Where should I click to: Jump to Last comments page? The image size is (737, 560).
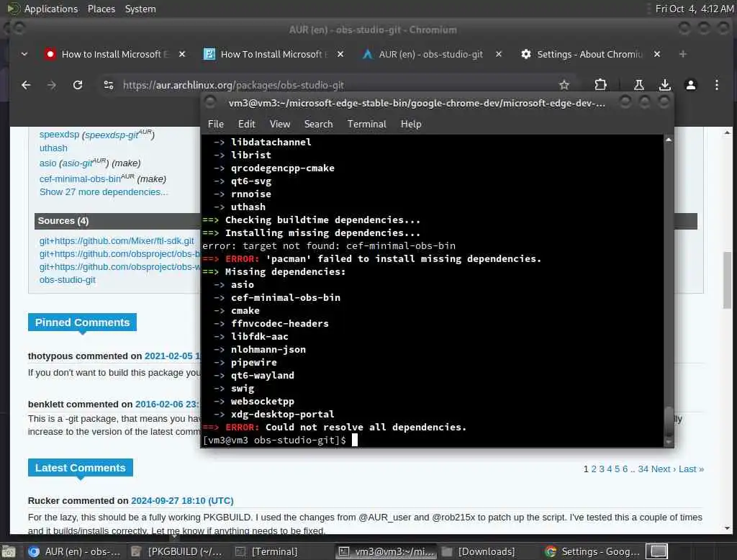(x=691, y=469)
